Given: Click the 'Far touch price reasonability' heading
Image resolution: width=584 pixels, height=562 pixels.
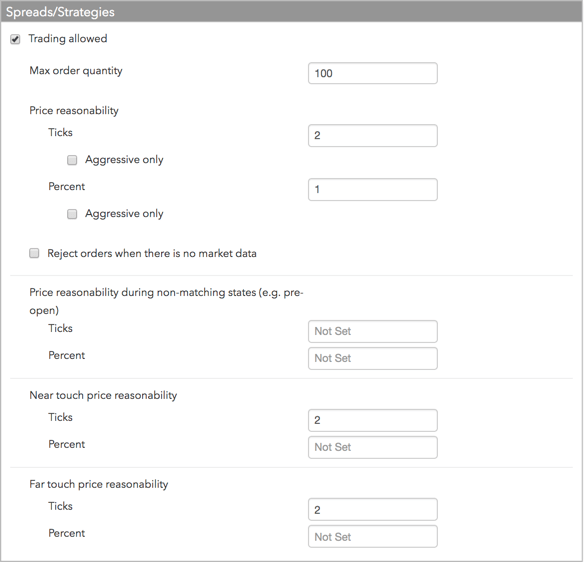Looking at the screenshot, I should [x=99, y=484].
